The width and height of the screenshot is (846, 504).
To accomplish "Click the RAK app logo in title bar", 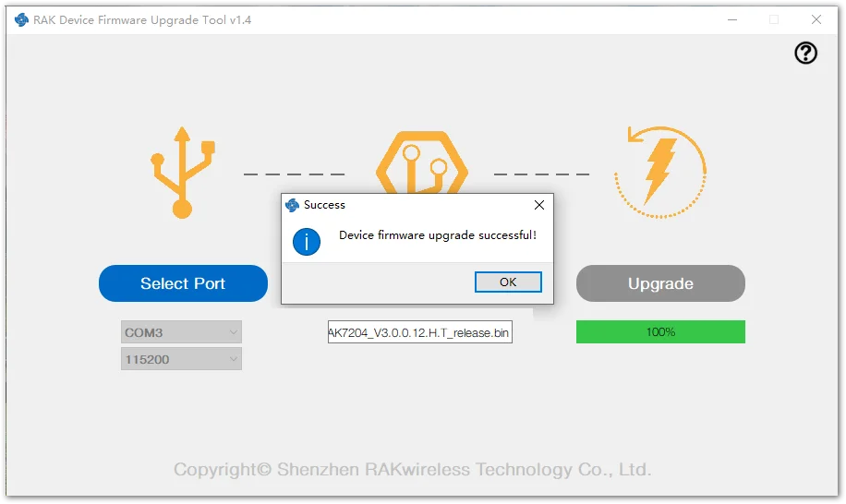I will tap(21, 20).
